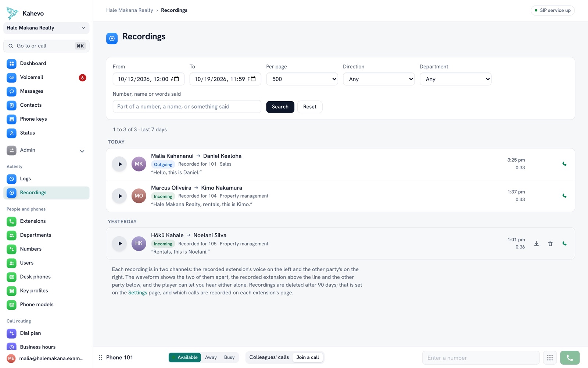
Task: Click call icon on Malia Kahananui row
Action: (x=564, y=164)
